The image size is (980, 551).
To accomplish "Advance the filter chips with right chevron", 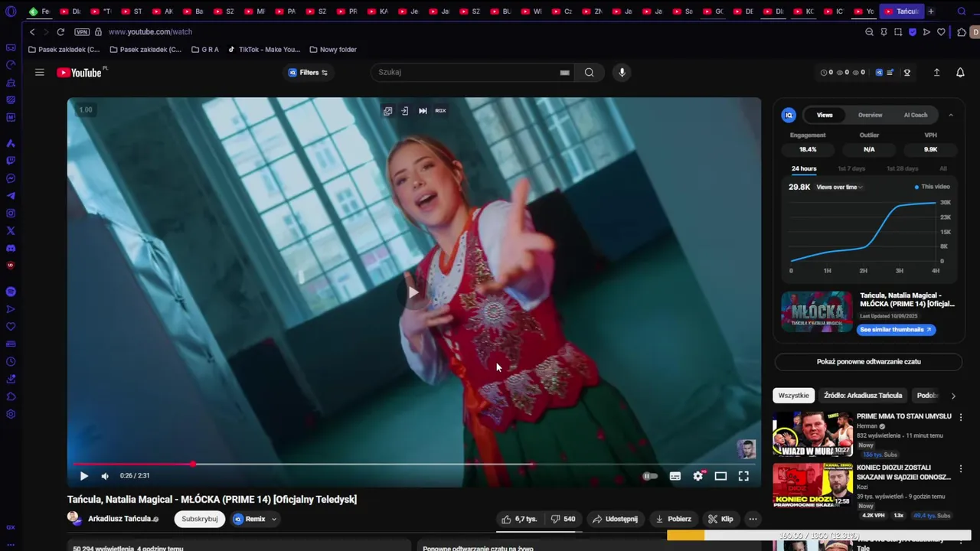I will (x=953, y=396).
